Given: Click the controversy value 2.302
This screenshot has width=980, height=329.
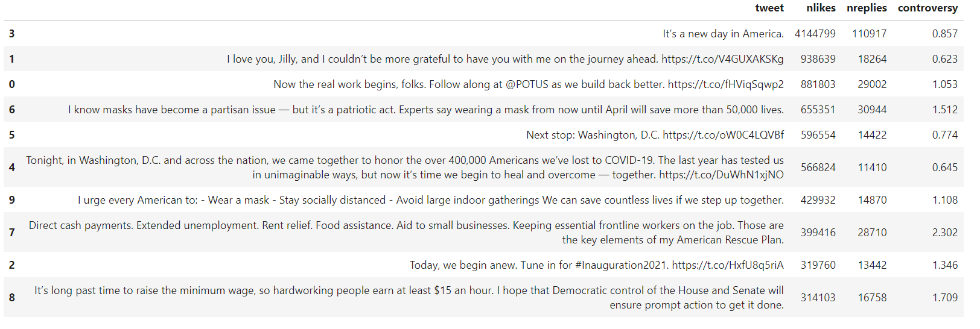Looking at the screenshot, I should click(x=944, y=233).
